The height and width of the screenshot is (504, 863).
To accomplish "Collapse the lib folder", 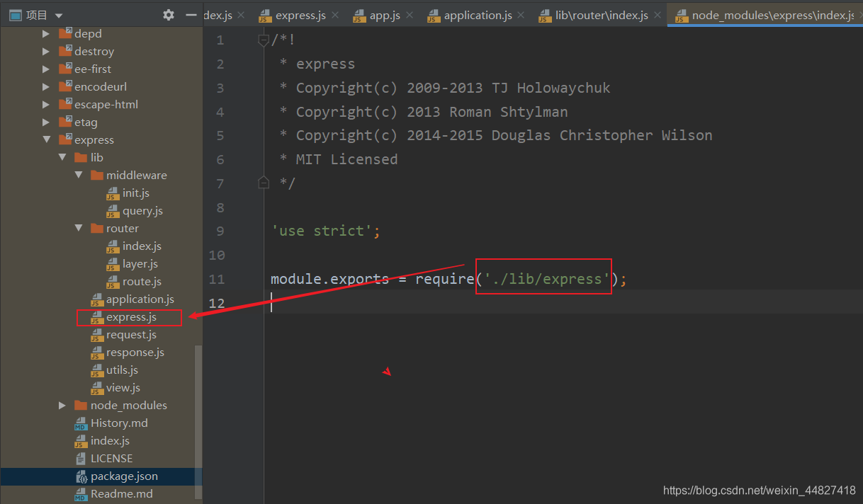I will 62,157.
